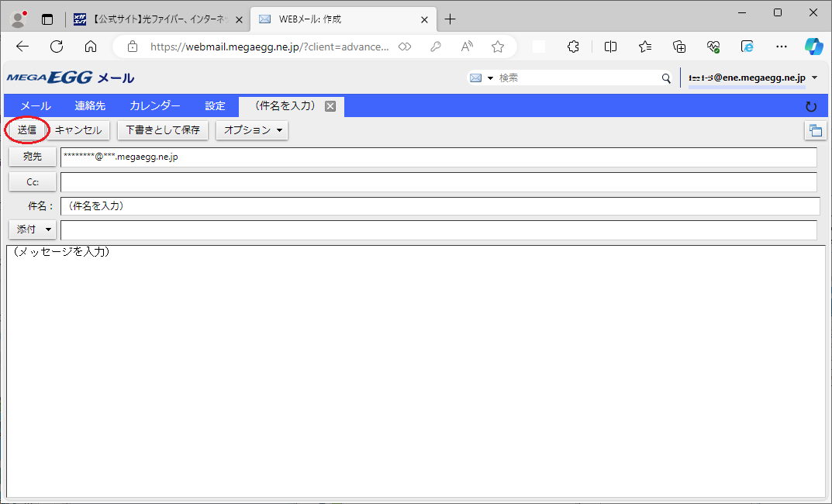Click the 宛先 recipient button
The image size is (832, 504).
pyautogui.click(x=32, y=157)
